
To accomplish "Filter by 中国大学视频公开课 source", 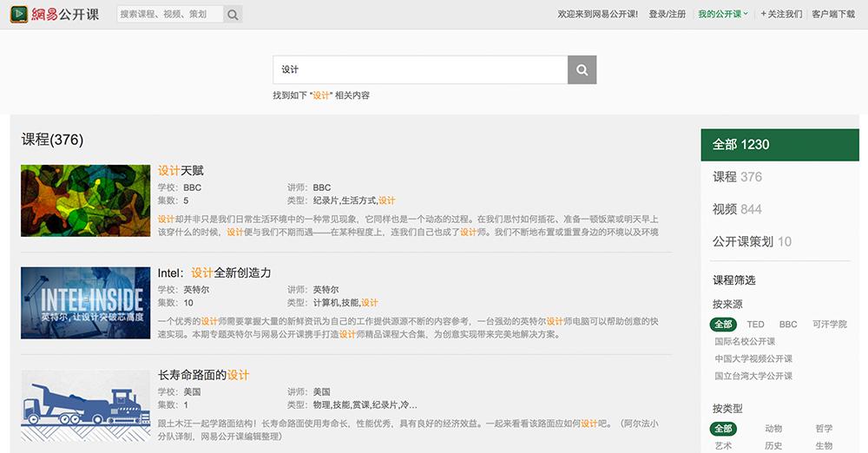I will (x=753, y=359).
